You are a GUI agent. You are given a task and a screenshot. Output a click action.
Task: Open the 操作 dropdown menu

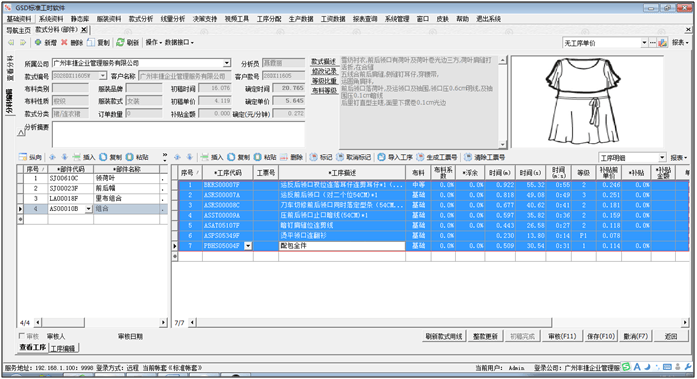[153, 42]
